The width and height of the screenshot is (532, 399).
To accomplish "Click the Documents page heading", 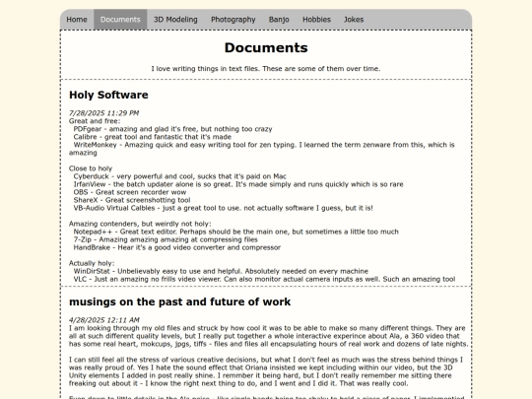I will tap(266, 48).
